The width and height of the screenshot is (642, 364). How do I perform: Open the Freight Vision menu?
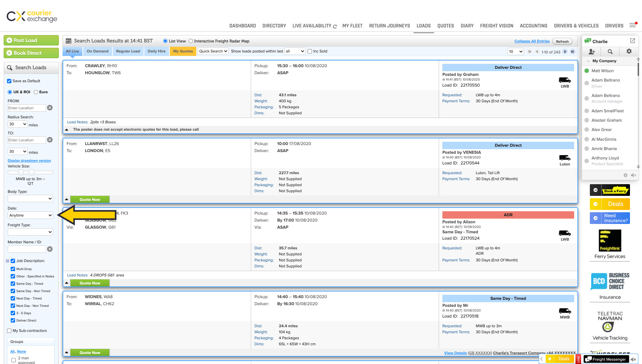click(x=497, y=26)
